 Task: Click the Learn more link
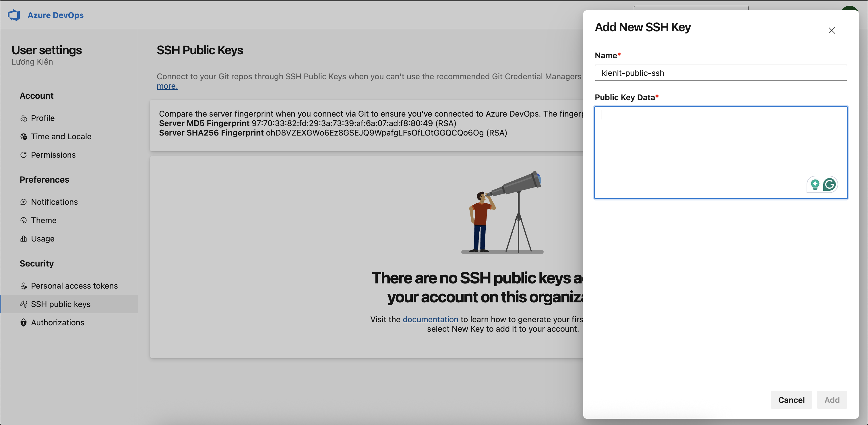[167, 86]
